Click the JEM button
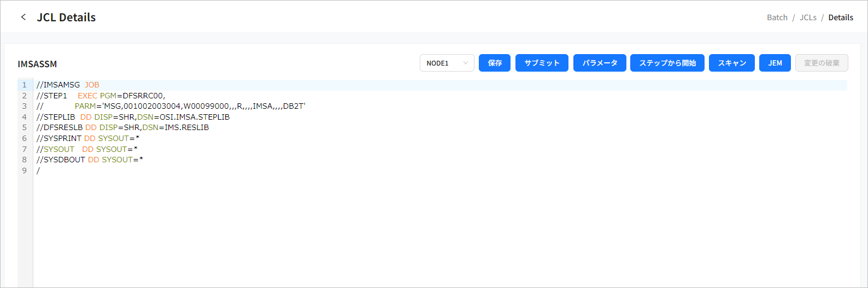This screenshot has width=868, height=288. pos(775,63)
